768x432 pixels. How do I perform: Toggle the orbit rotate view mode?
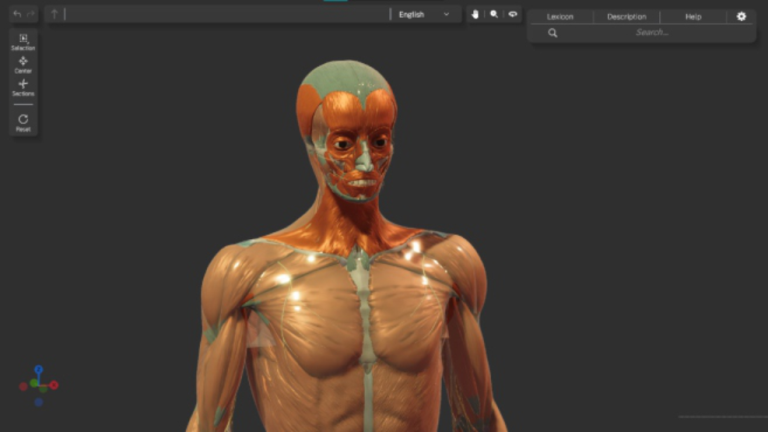[513, 15]
